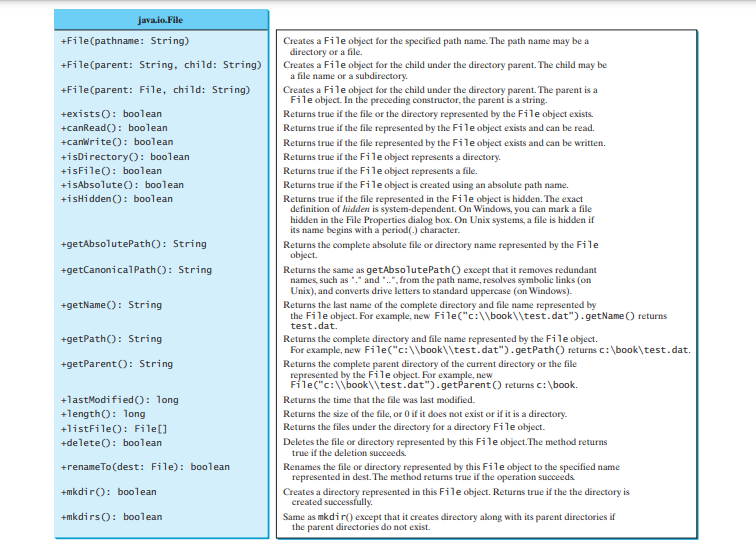Click the +isFile(): boolean method
Image resolution: width=756 pixels, height=547 pixels.
coord(111,171)
